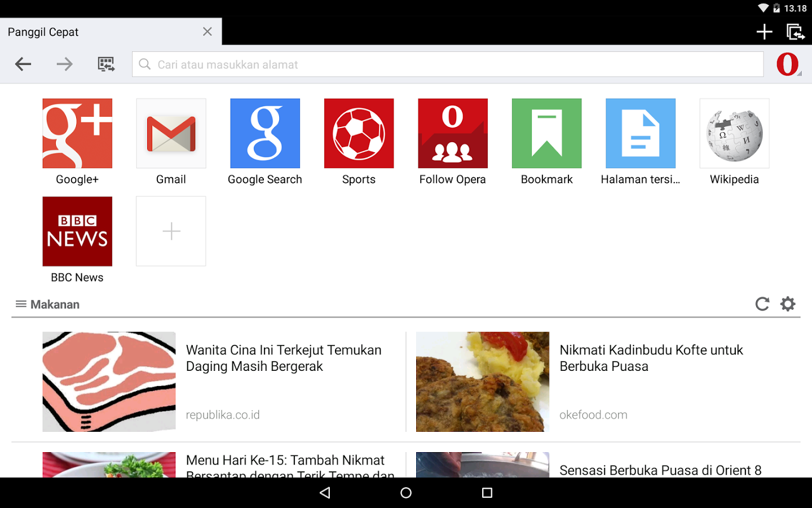Go back with the back arrow

coord(23,64)
